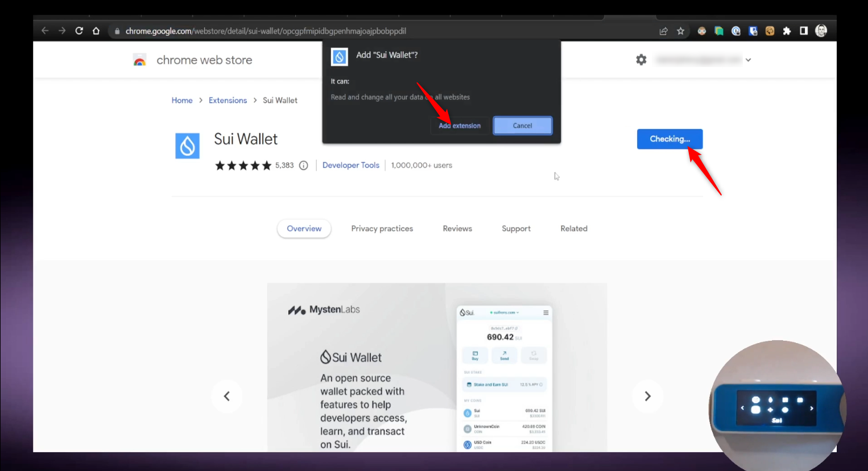868x471 pixels.
Task: Open the Related tab
Action: click(x=574, y=229)
